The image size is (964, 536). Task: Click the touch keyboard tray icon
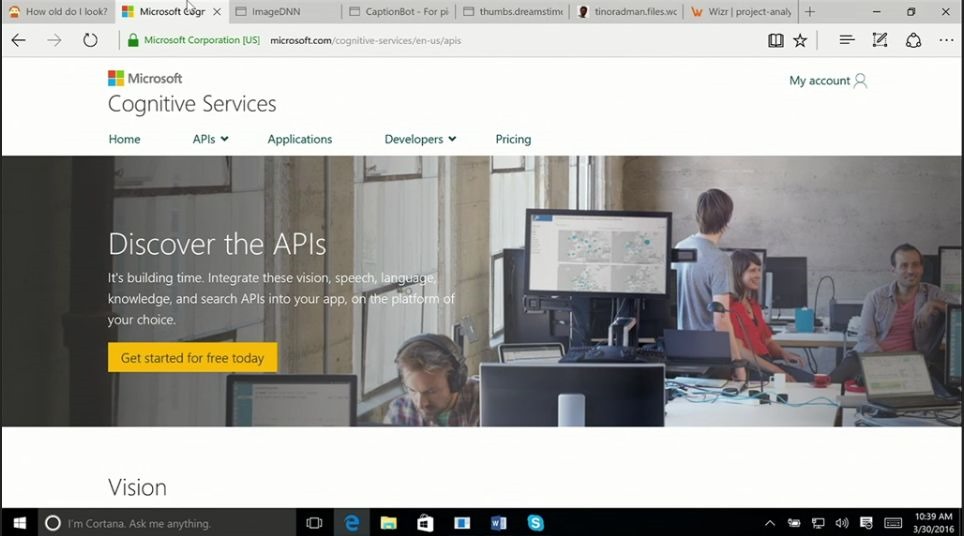coord(893,523)
